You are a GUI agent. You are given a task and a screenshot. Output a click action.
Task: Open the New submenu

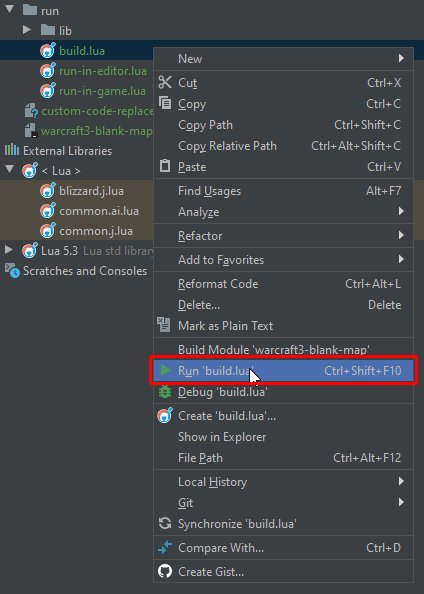[x=283, y=59]
